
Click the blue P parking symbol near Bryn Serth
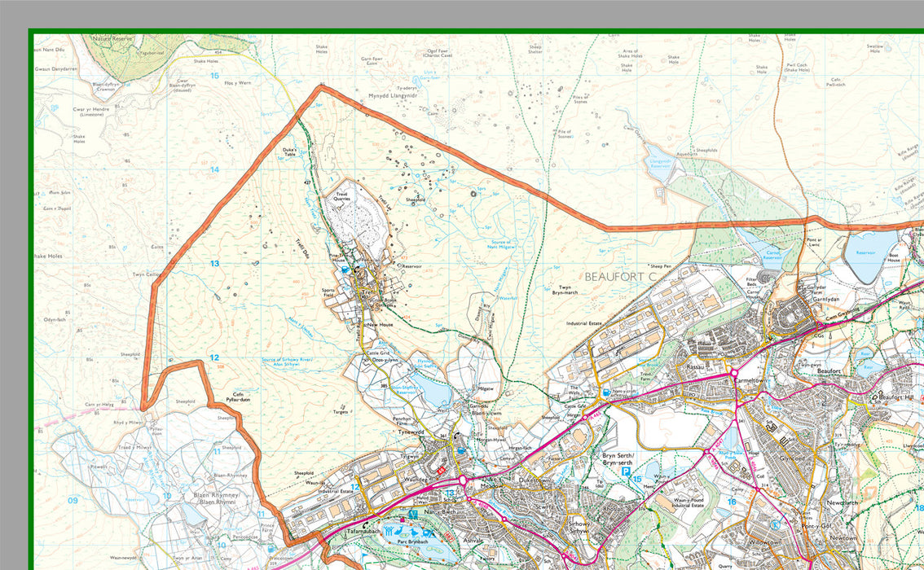click(626, 471)
